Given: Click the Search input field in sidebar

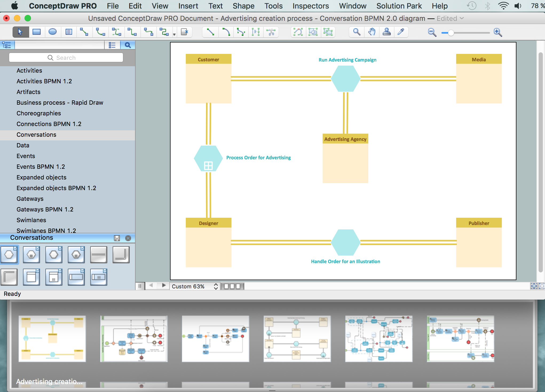Looking at the screenshot, I should click(66, 58).
